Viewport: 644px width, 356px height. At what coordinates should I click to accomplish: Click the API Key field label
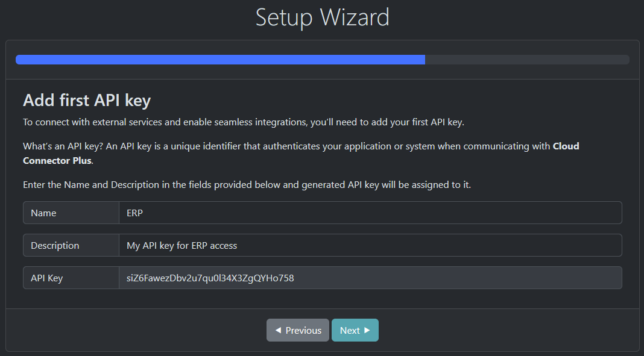click(47, 278)
